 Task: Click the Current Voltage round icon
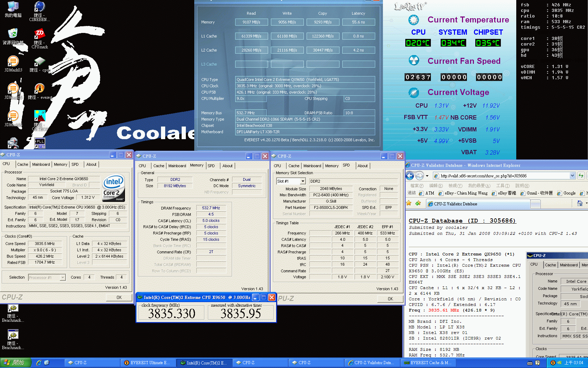[x=414, y=93]
